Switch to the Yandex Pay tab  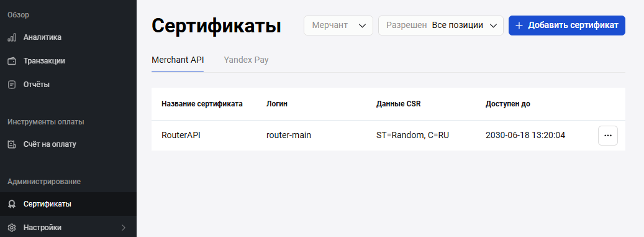pyautogui.click(x=246, y=60)
